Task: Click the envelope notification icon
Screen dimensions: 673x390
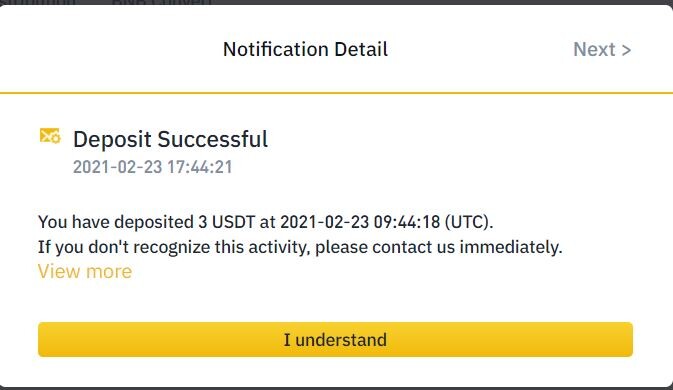Action: click(x=50, y=136)
